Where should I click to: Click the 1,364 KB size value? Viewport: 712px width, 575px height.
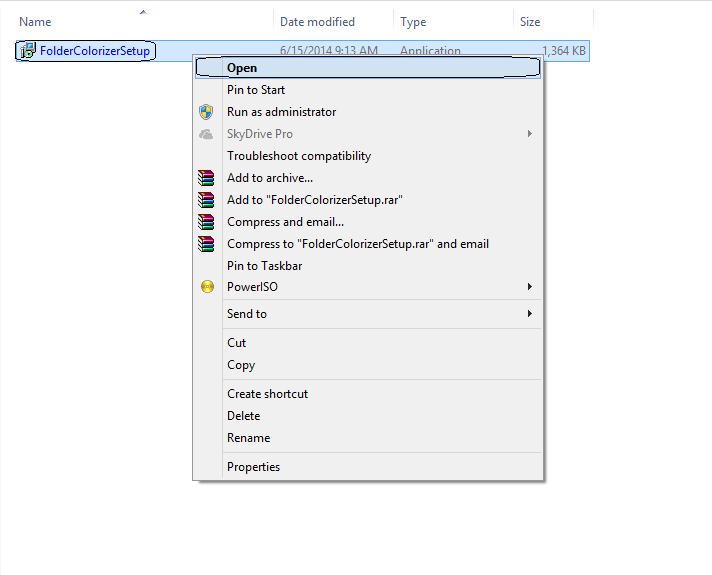[x=564, y=50]
